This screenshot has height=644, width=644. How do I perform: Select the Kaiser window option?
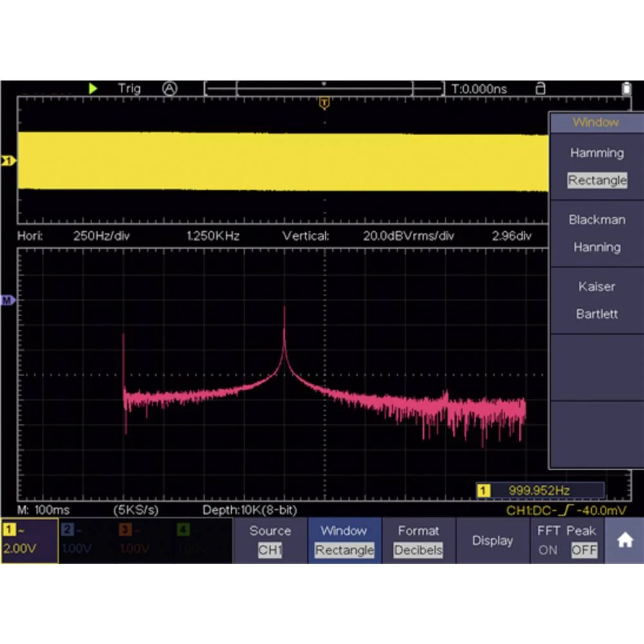pyautogui.click(x=596, y=287)
